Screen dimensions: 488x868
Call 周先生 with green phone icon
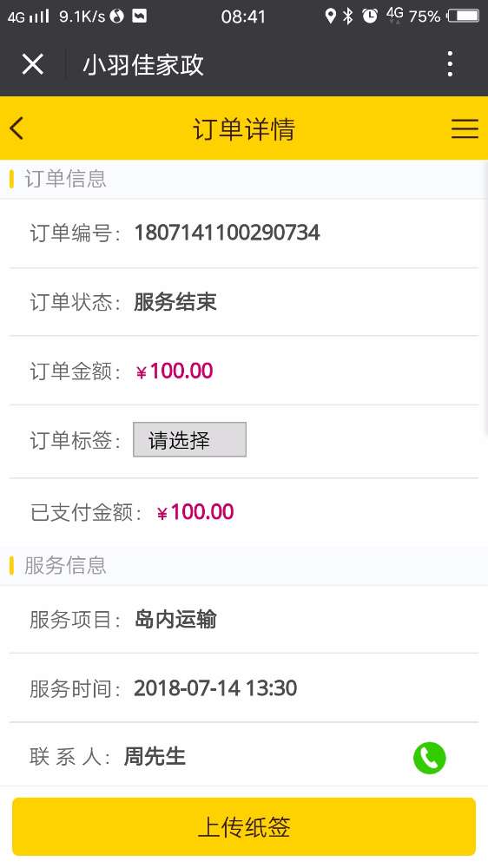pos(429,757)
